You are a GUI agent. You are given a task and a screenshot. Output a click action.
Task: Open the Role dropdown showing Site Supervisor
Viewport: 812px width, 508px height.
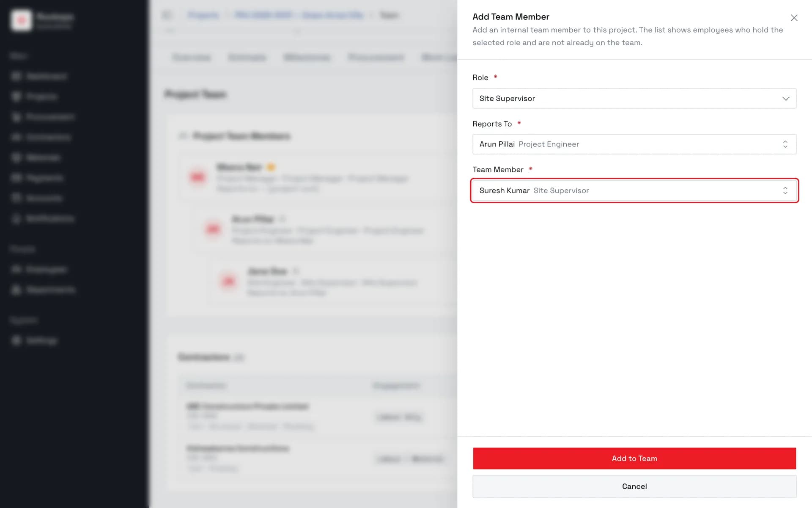[634, 98]
